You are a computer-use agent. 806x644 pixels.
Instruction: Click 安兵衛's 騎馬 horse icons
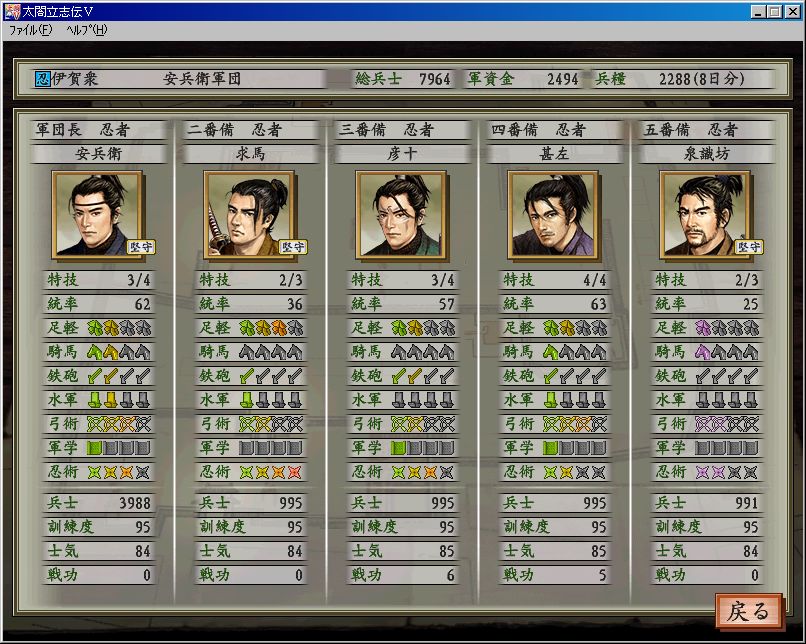(119, 352)
